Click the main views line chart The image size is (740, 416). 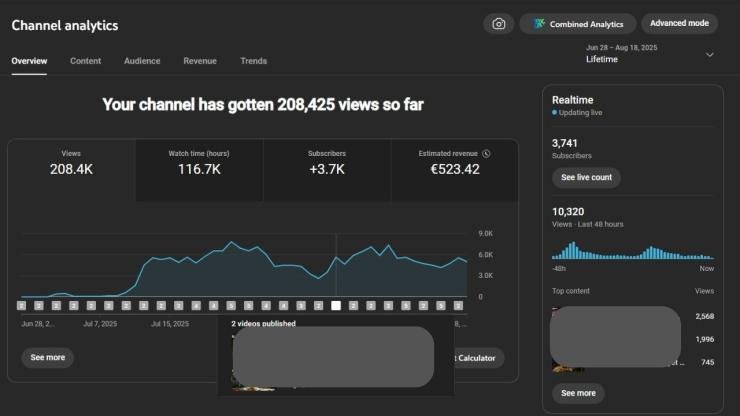(244, 265)
